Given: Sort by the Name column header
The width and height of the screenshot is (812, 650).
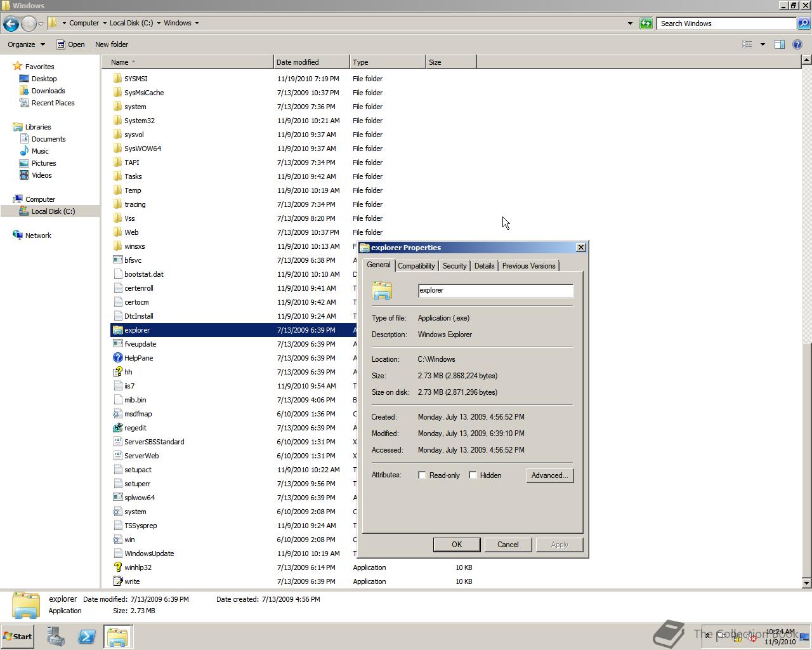Looking at the screenshot, I should [188, 62].
